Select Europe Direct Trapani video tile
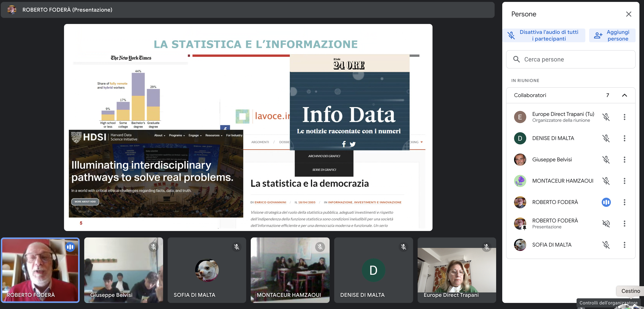This screenshot has height=309, width=644. click(x=457, y=270)
